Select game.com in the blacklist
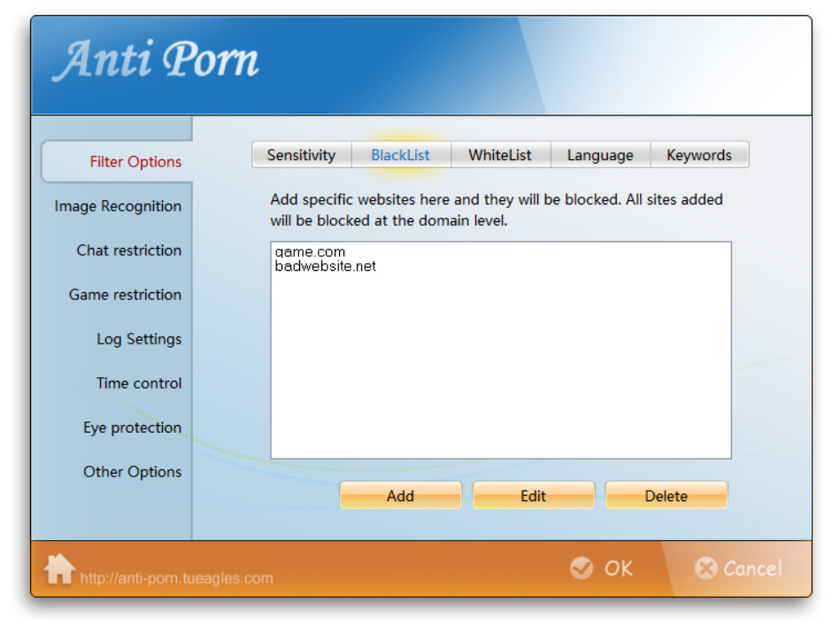840x626 pixels. click(310, 252)
